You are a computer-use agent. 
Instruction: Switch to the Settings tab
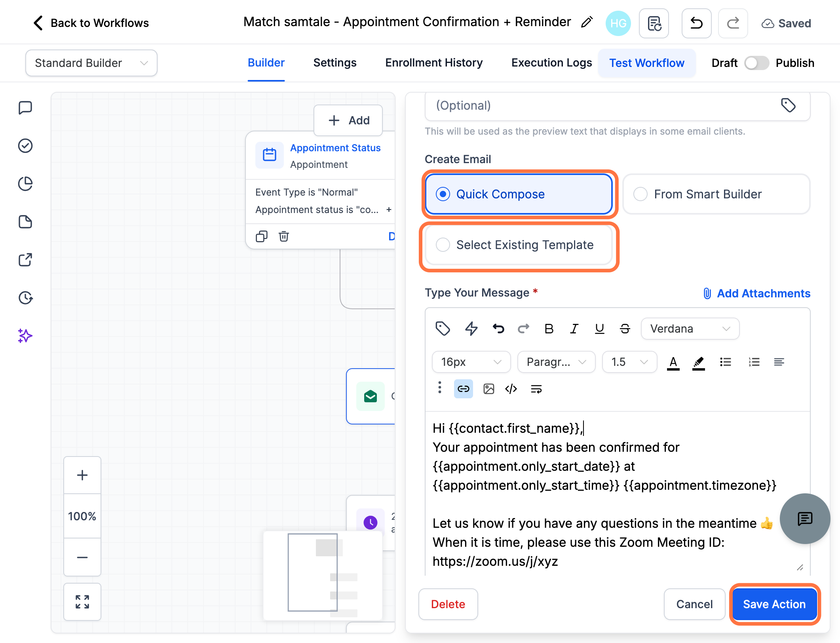click(x=335, y=63)
